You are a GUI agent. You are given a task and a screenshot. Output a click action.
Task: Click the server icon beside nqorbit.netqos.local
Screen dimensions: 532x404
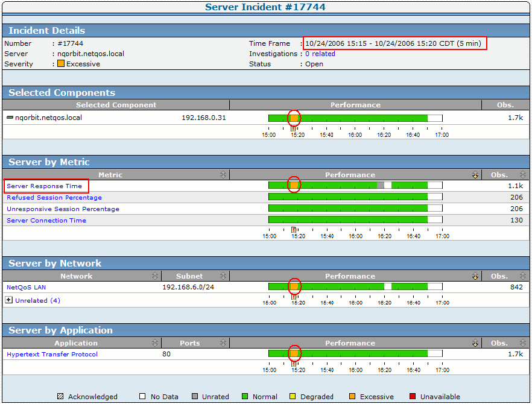8,118
